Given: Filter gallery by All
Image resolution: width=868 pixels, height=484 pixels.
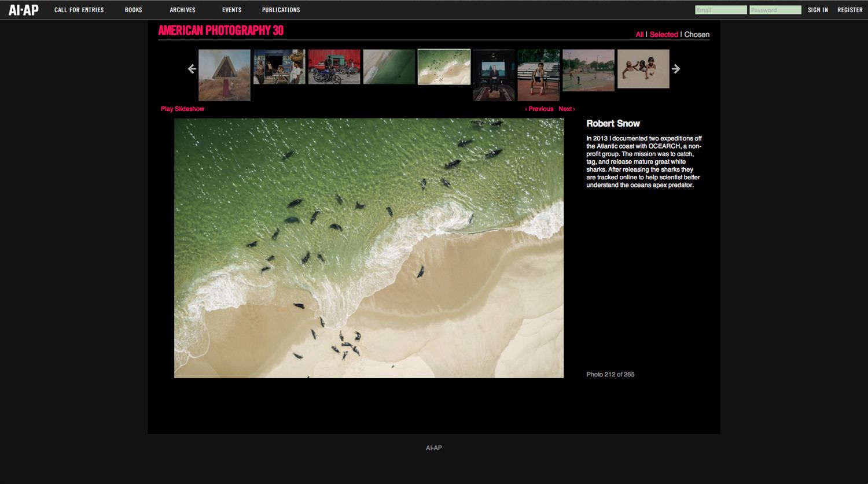Looking at the screenshot, I should pyautogui.click(x=639, y=35).
